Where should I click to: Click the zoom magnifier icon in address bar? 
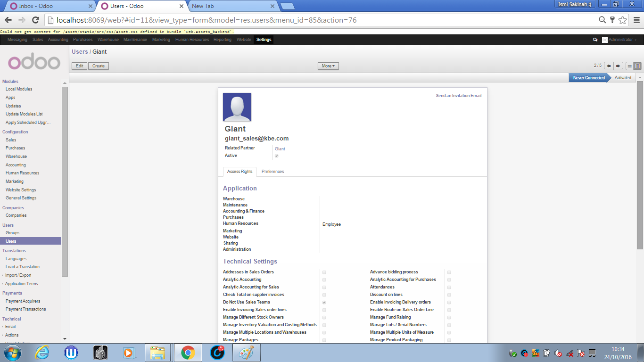coord(603,20)
